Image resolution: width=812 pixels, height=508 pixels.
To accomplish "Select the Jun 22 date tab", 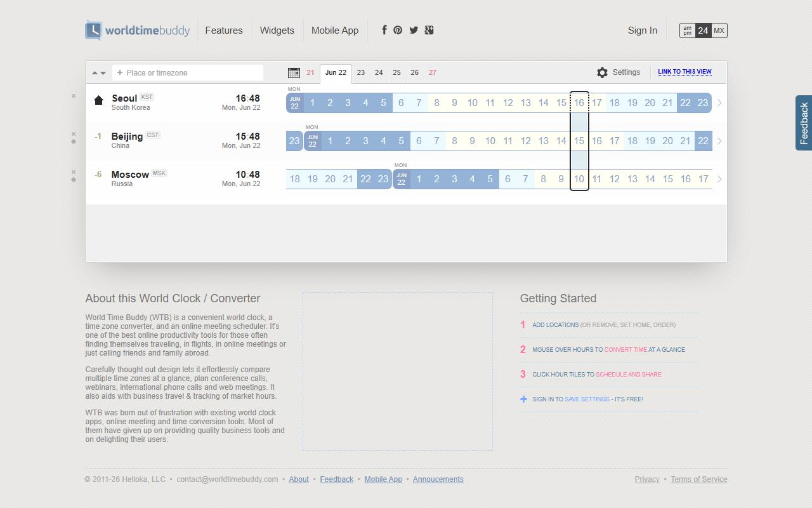I will [336, 72].
